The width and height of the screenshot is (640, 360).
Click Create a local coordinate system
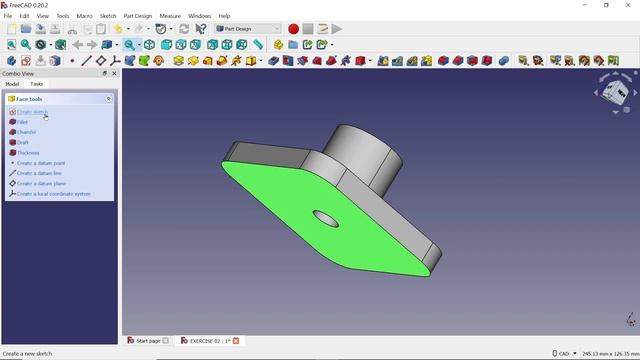point(53,194)
